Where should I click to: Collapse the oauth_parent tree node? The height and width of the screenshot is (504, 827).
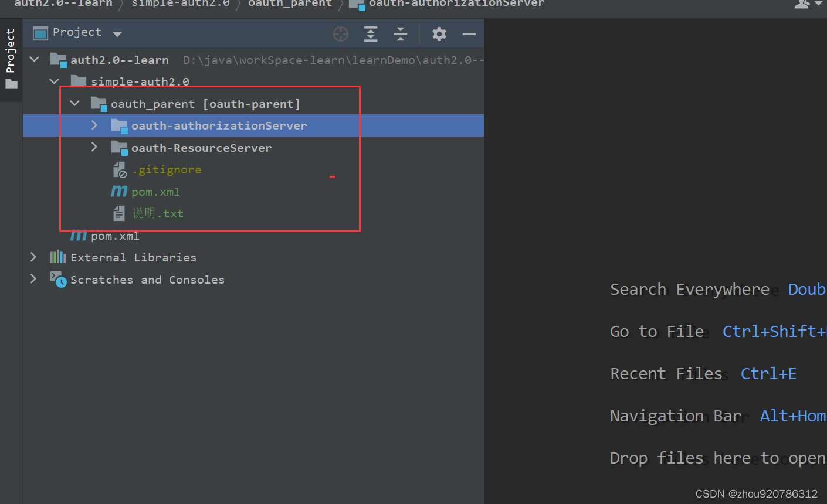click(x=74, y=103)
